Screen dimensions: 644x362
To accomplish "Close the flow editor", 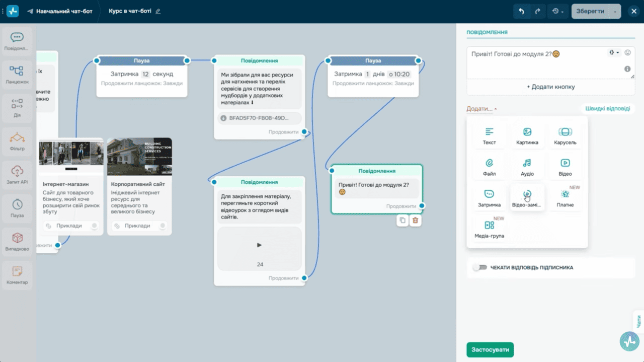I will [633, 11].
